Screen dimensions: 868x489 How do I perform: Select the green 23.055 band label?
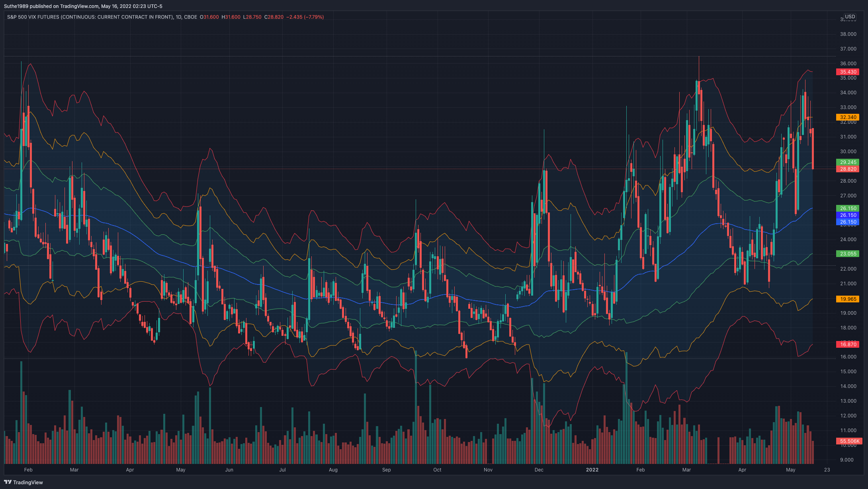coord(848,254)
